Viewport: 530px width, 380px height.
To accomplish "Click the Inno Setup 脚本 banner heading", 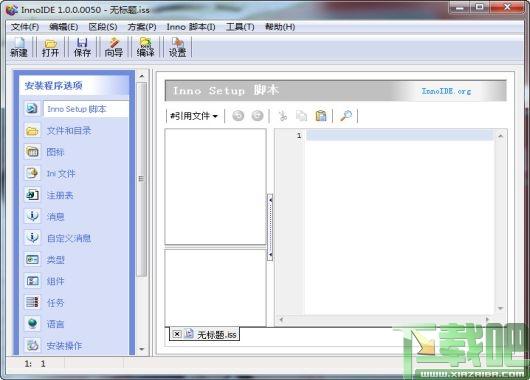I will click(x=226, y=90).
